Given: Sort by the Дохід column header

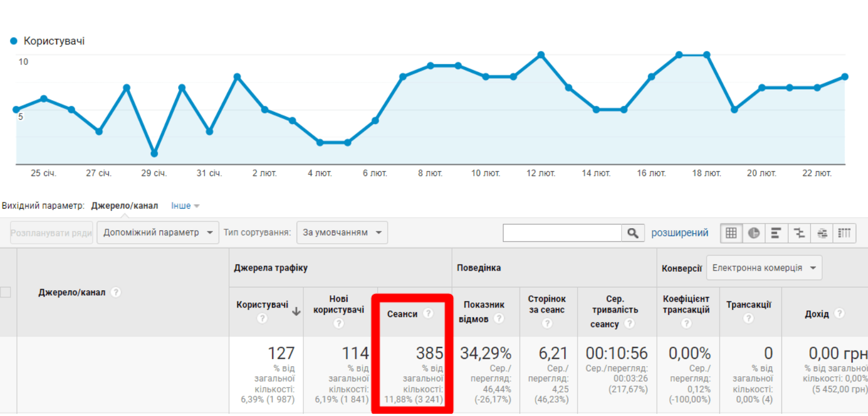Looking at the screenshot, I should tap(817, 314).
